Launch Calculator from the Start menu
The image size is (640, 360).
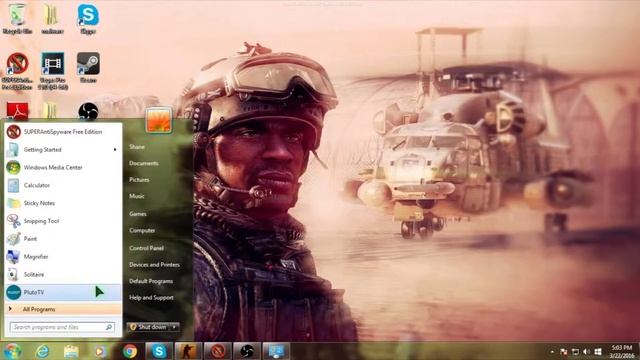[63, 185]
